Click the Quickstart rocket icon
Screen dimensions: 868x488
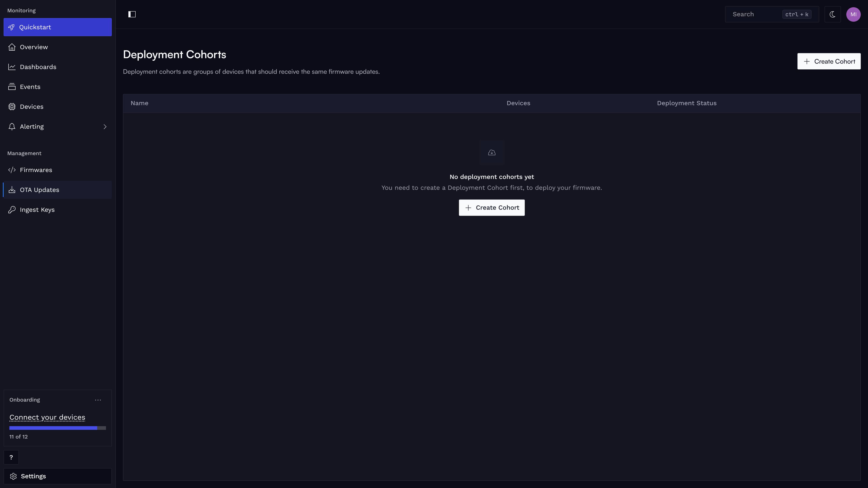point(12,27)
